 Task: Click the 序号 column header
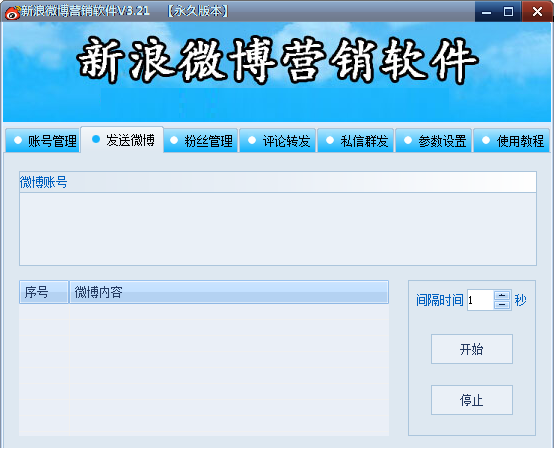coord(44,292)
